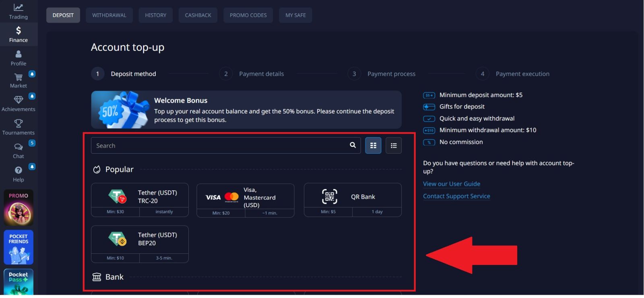Open the Trading section in sidebar
The image size is (644, 298).
[19, 11]
